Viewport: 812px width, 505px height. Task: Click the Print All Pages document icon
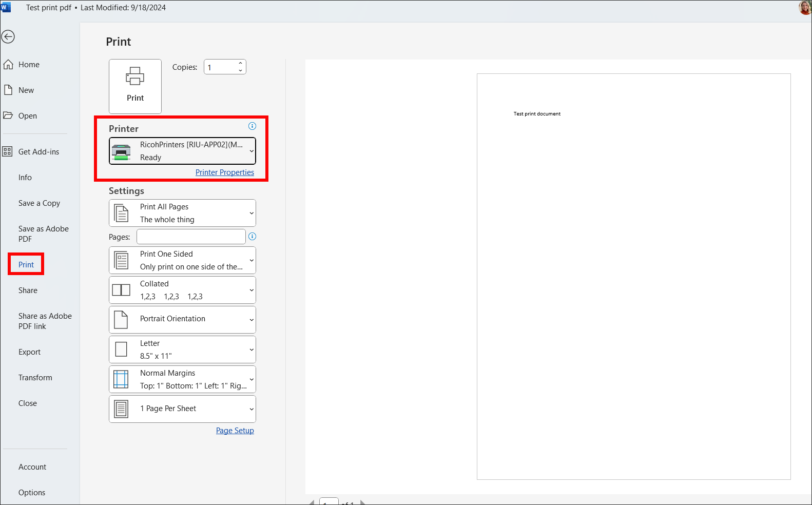pos(121,213)
